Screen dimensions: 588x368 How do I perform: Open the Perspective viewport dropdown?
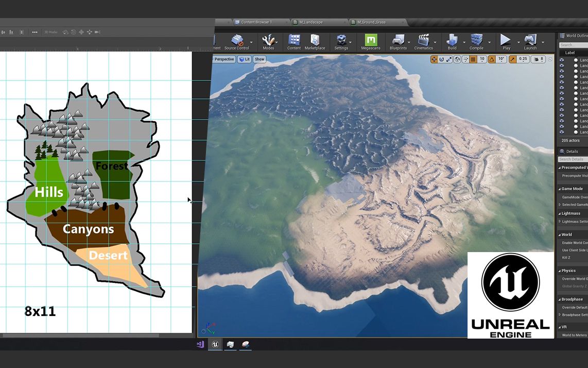(223, 59)
